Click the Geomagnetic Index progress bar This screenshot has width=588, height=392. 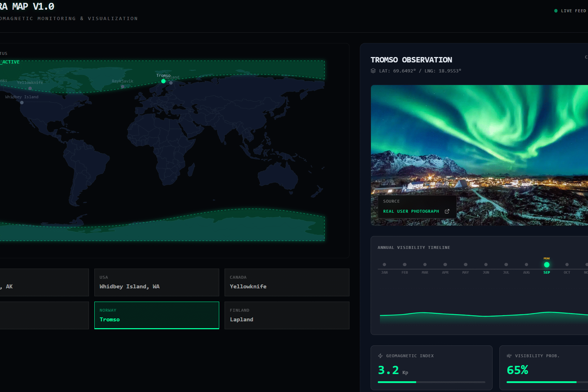[x=431, y=382]
